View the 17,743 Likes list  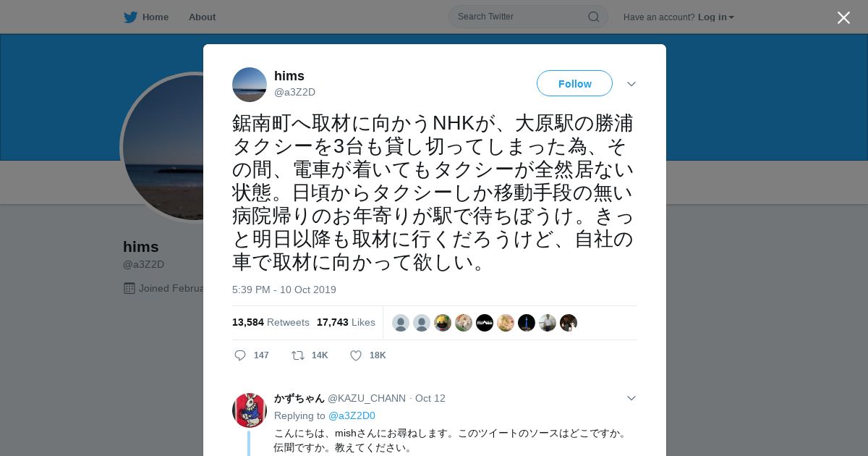346,322
